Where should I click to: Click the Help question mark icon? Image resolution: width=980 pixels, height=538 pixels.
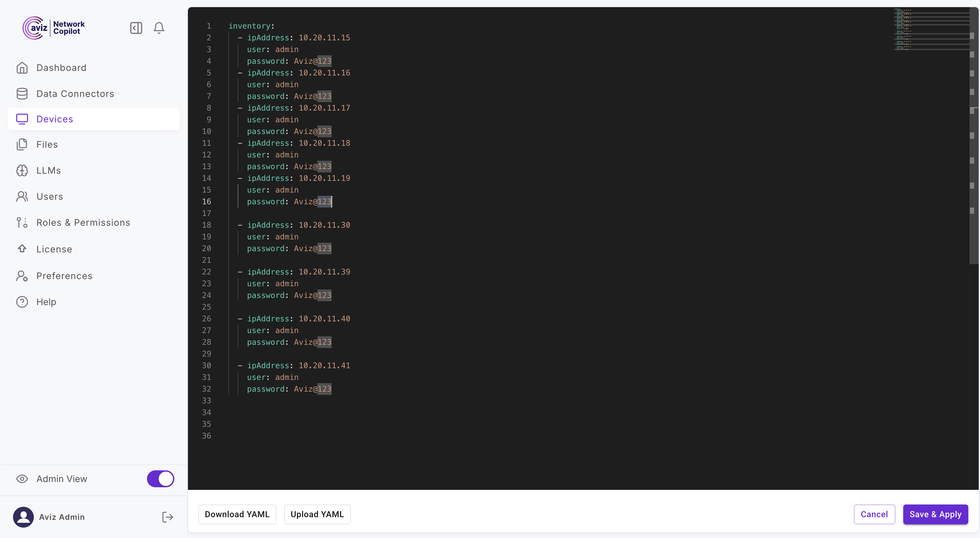[22, 302]
